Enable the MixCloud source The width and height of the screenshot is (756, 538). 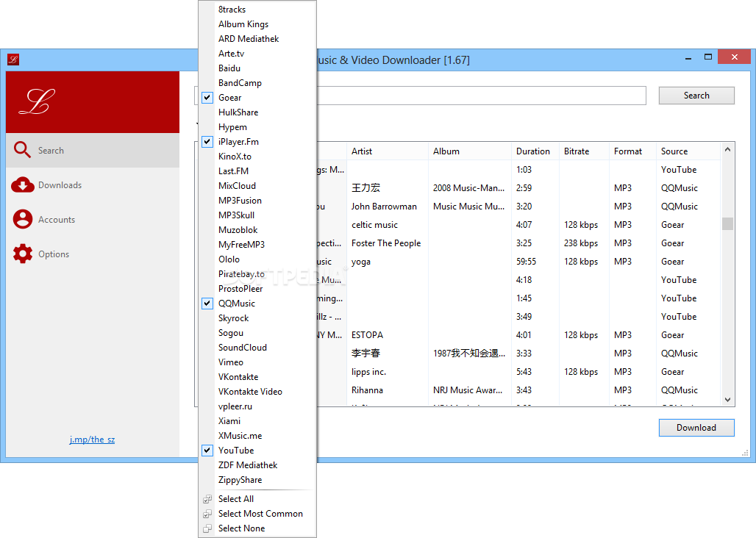pyautogui.click(x=257, y=186)
